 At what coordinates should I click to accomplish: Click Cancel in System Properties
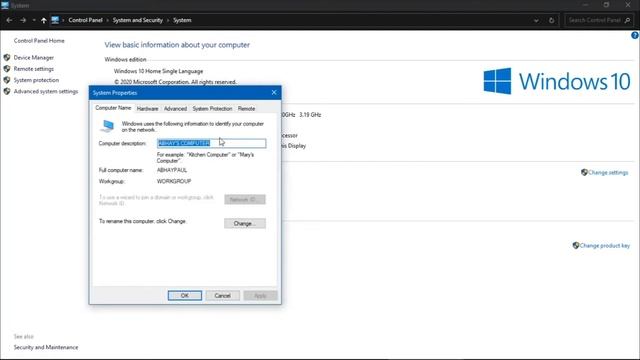tap(222, 296)
